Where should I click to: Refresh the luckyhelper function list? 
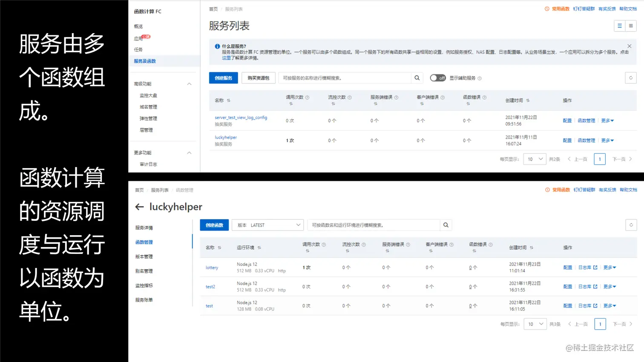coord(631,225)
